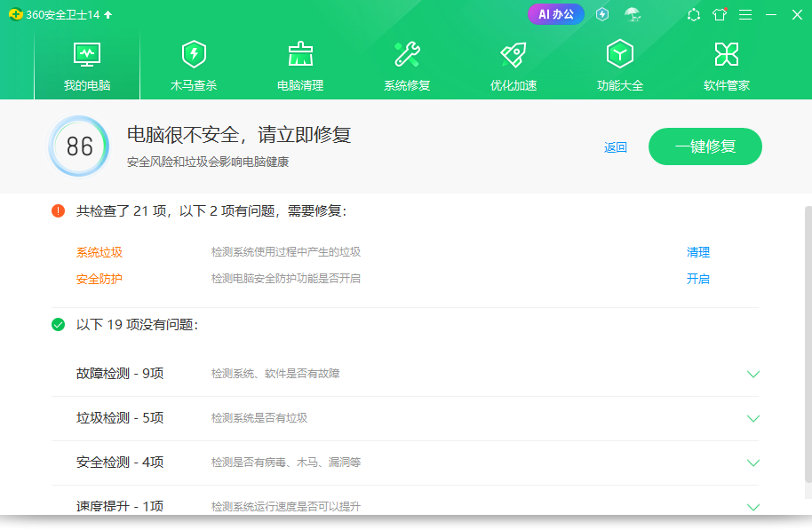Viewport: 812px width, 530px height.
Task: Click 开启 for 安全防护
Action: pos(698,279)
